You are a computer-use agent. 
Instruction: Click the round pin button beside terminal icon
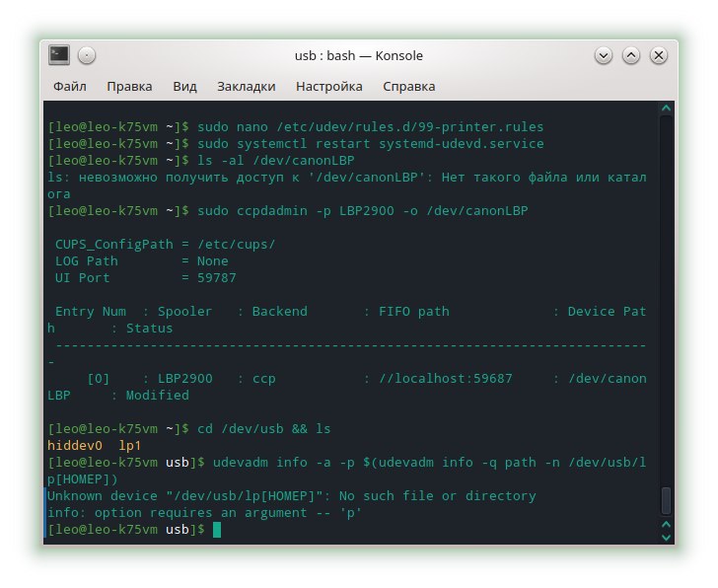pos(87,55)
